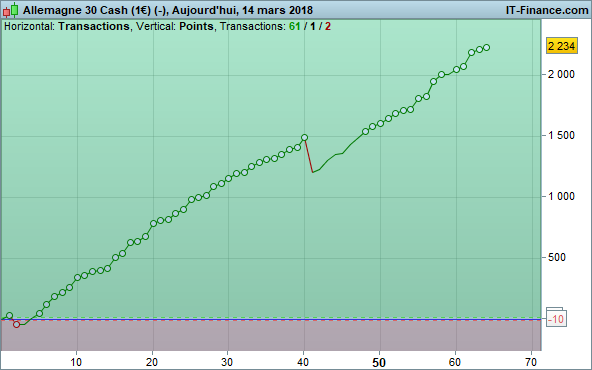Click the 500 vertical axis label
The height and width of the screenshot is (370, 592).
point(557,257)
